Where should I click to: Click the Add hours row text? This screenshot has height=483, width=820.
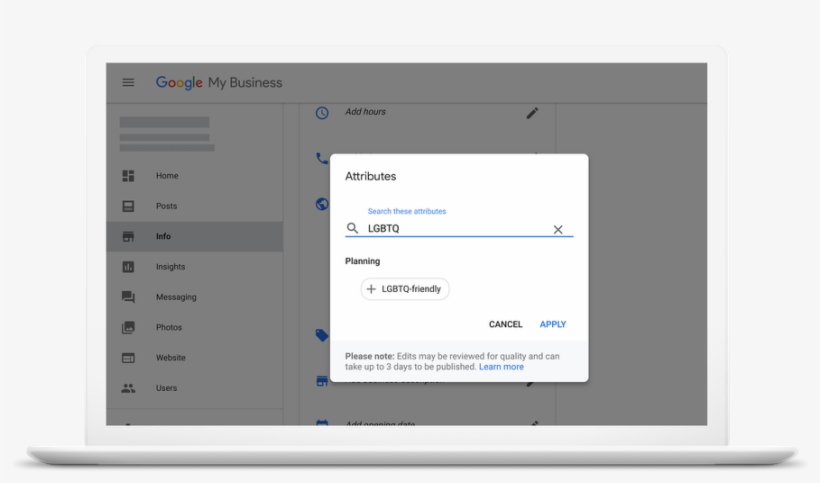pos(365,112)
